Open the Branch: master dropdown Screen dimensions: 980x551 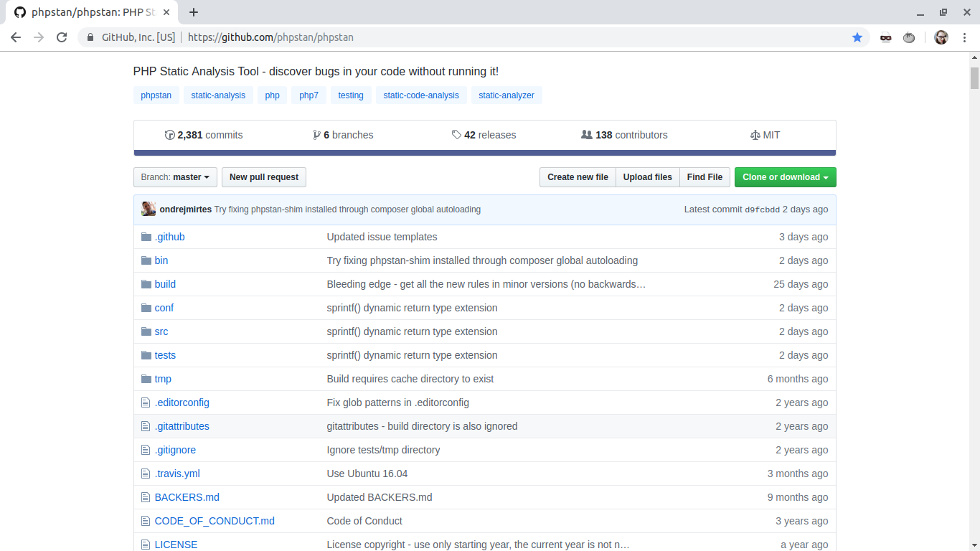[175, 177]
